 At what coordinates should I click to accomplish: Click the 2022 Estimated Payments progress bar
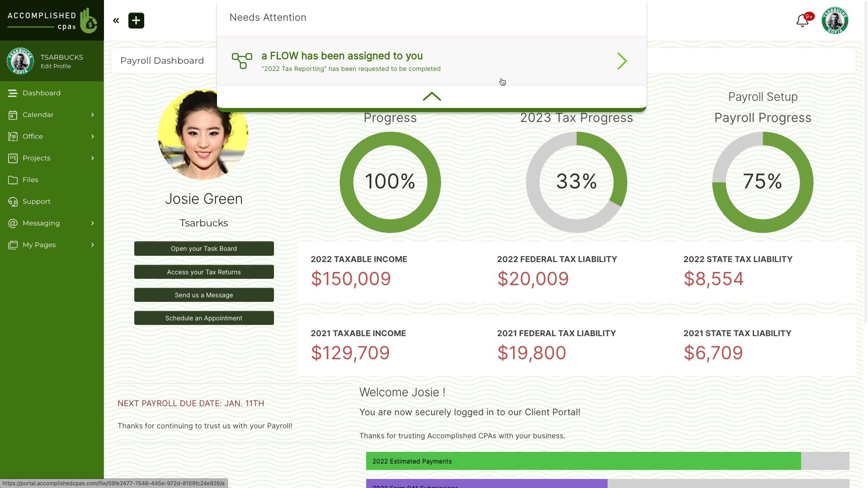click(x=583, y=461)
